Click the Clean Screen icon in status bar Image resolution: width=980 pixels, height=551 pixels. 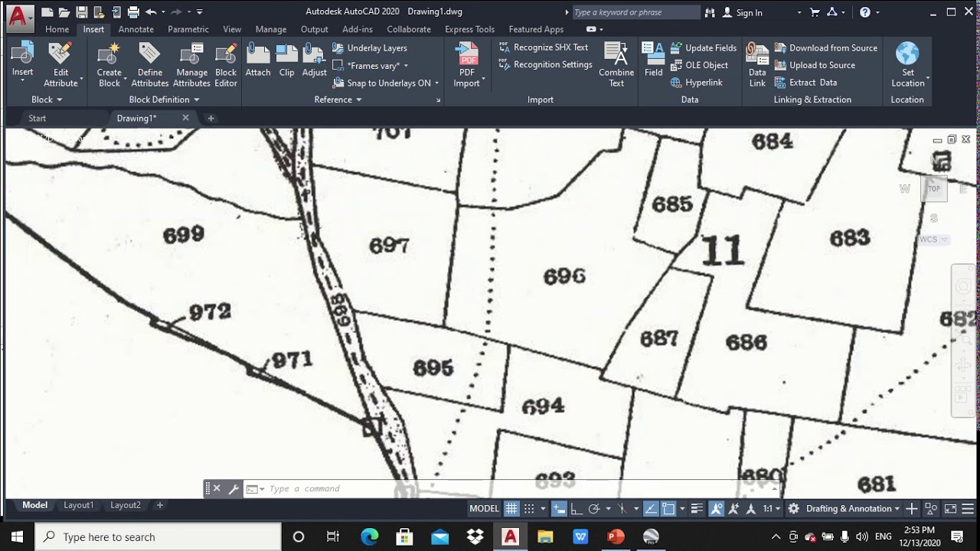point(950,509)
